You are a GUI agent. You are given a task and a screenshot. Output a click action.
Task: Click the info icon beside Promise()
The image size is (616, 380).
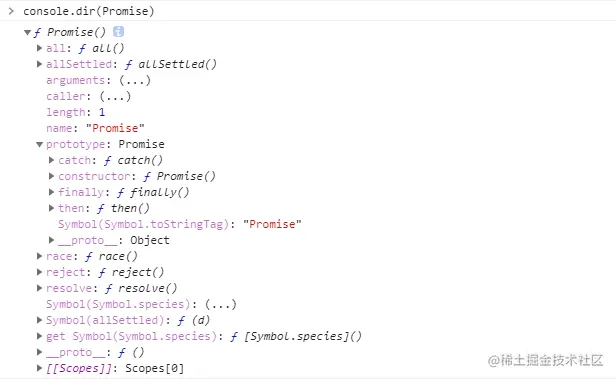(x=118, y=32)
